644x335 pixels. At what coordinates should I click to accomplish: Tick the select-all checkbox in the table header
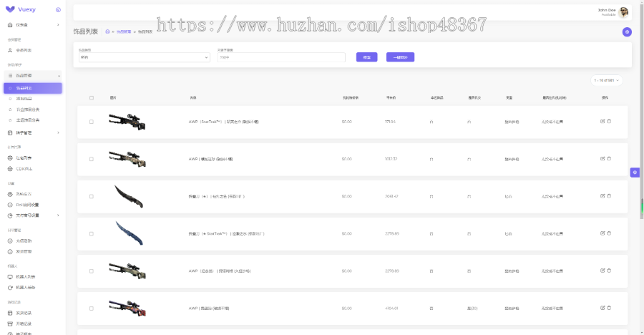pyautogui.click(x=91, y=98)
